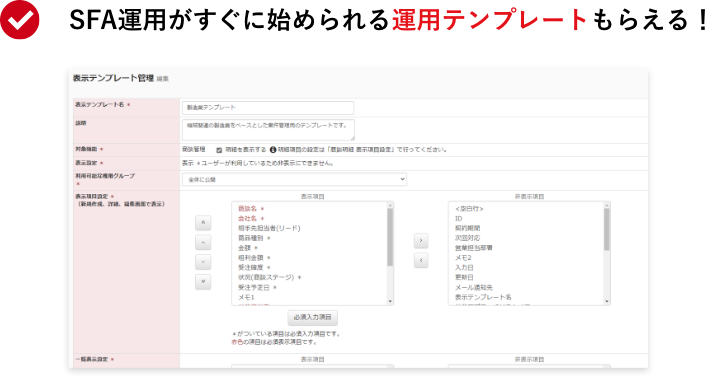Select メール通知先 in the 非表示項目 list
Screen dimensions: 716x380
pyautogui.click(x=474, y=288)
